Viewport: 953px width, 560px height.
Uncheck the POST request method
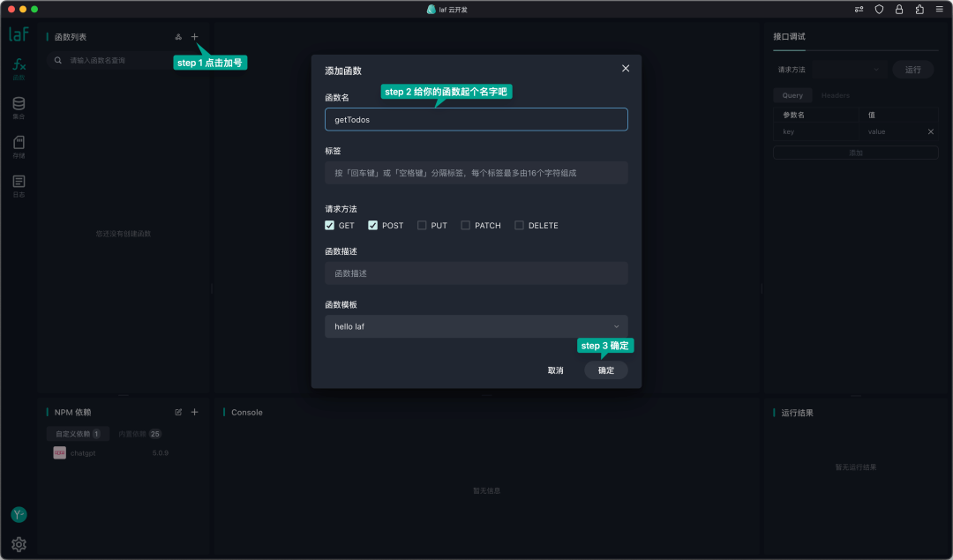pos(372,226)
